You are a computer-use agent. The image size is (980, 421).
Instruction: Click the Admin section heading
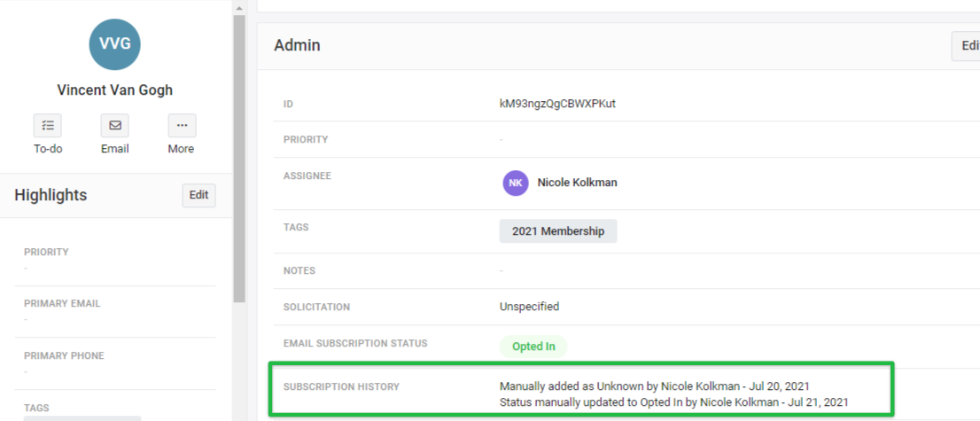coord(297,45)
